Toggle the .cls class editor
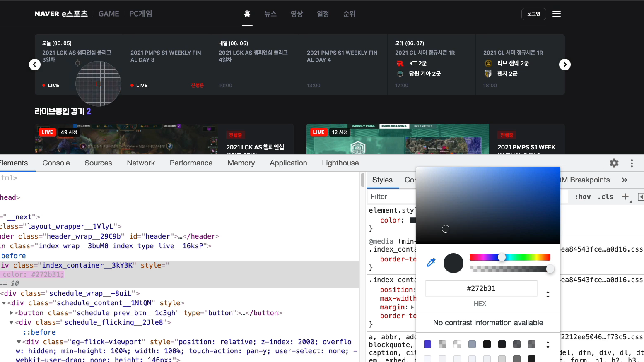 tap(605, 197)
